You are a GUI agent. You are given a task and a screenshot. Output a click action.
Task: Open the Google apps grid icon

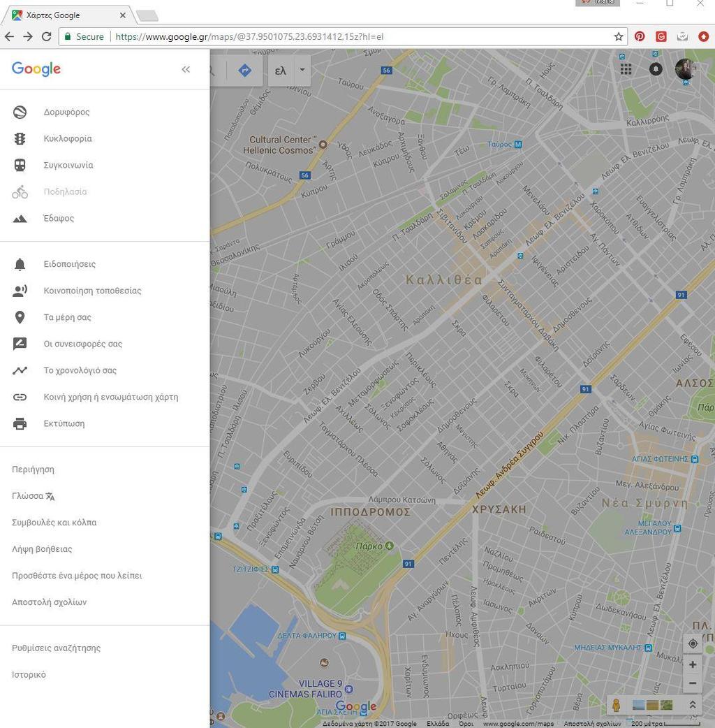click(x=626, y=69)
